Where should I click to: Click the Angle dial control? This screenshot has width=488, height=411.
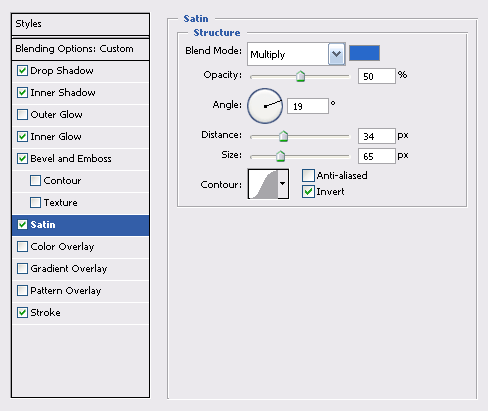(x=265, y=106)
